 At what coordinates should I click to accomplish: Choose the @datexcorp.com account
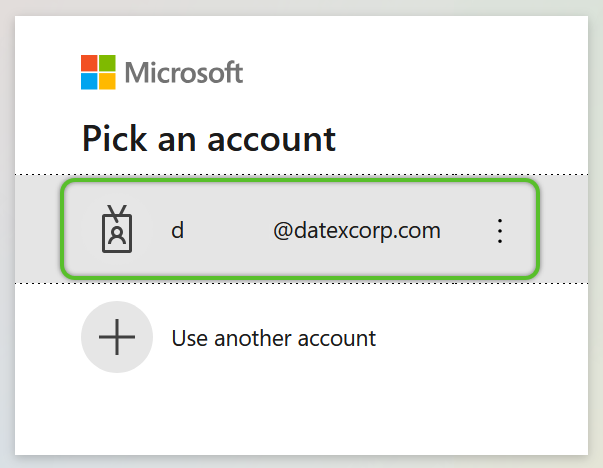coord(300,229)
